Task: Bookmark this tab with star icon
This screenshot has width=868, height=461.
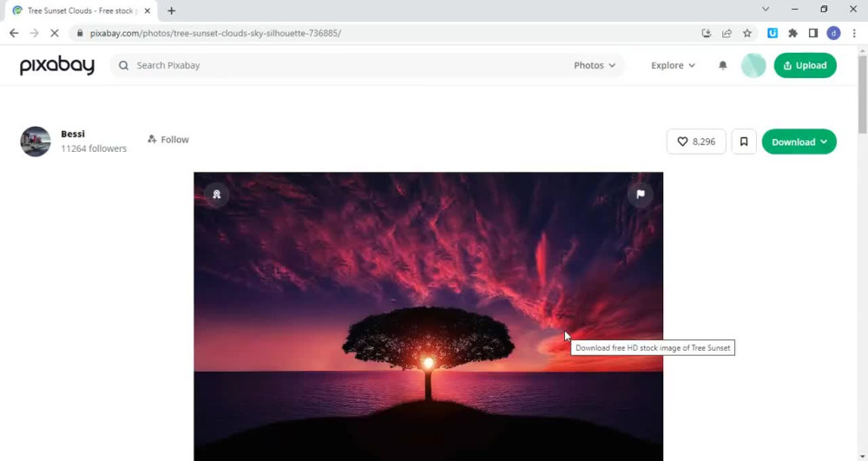Action: [x=747, y=33]
